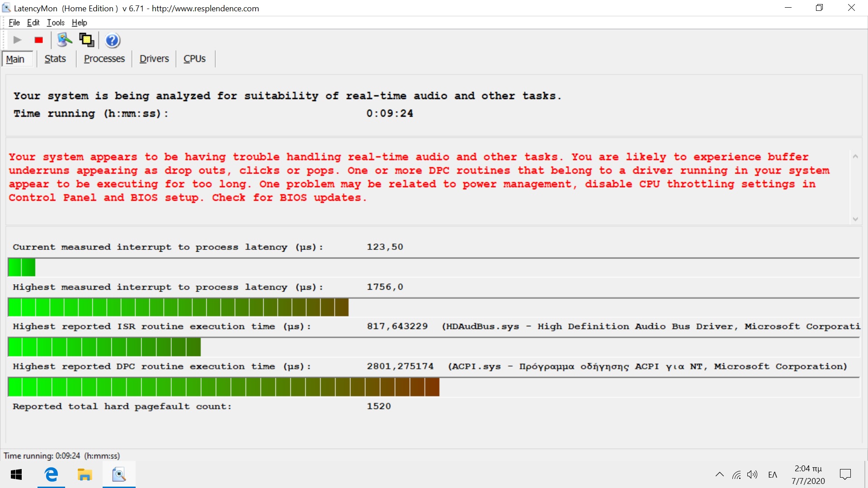Show hidden system tray icons chevron

719,474
